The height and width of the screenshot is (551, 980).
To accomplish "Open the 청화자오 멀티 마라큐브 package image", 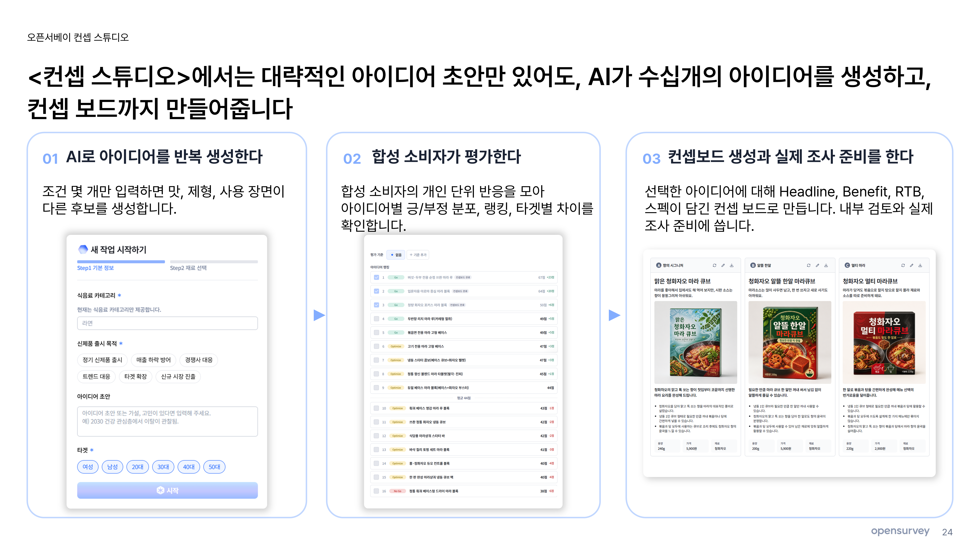I will click(884, 342).
